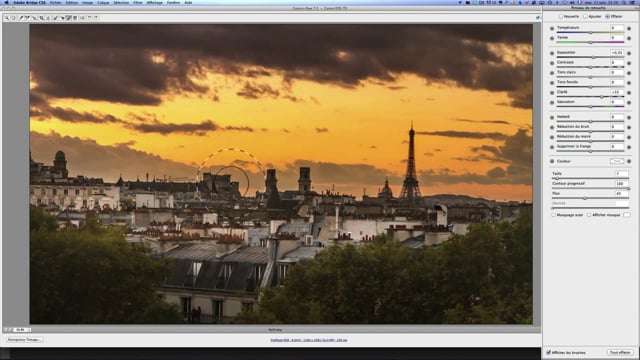Viewport: 640px width, 360px height.
Task: Select the White Balance eyedropper tool
Action: pyautogui.click(x=21, y=18)
